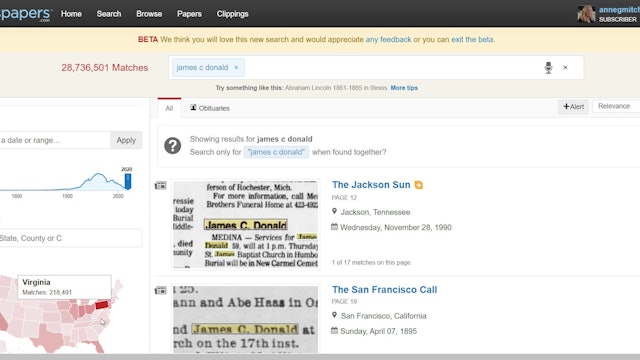640x360 pixels.
Task: Click the calendar icon for November 28, 1990
Action: [334, 227]
